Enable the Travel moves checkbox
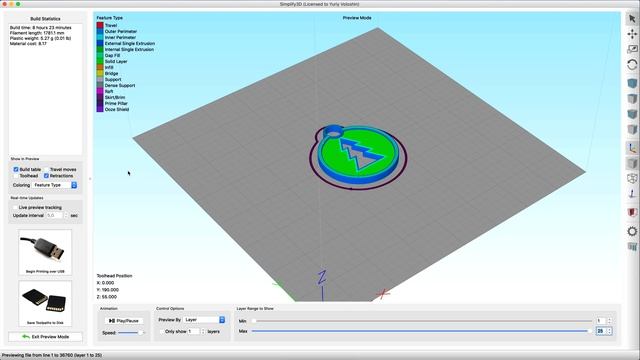Screen dimensions: 640x360 pos(47,169)
